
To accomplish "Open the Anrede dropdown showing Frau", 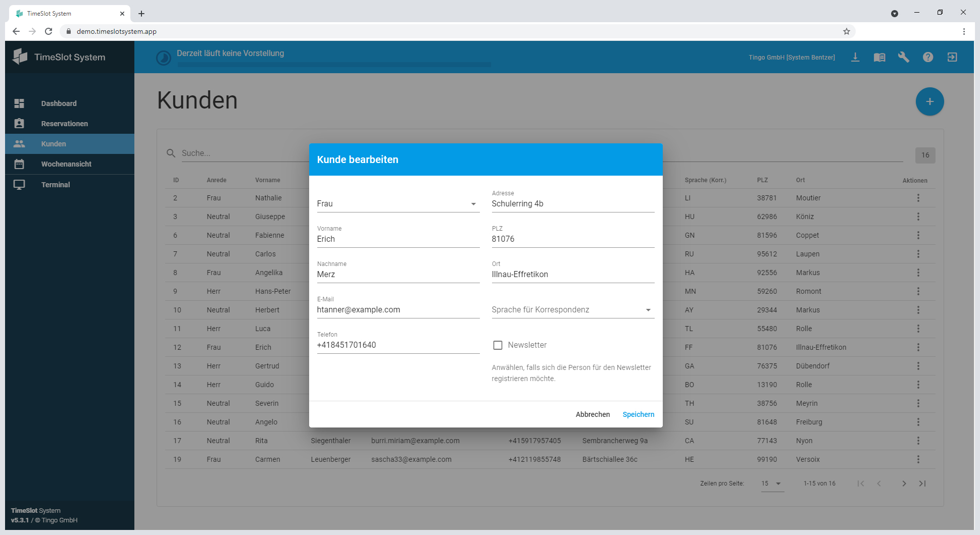I will point(398,204).
